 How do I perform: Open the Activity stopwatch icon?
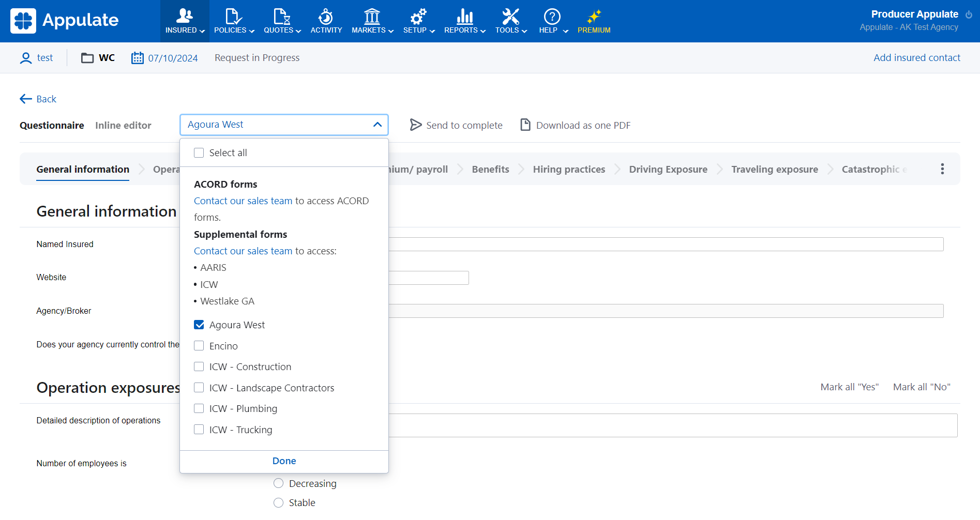point(326,16)
